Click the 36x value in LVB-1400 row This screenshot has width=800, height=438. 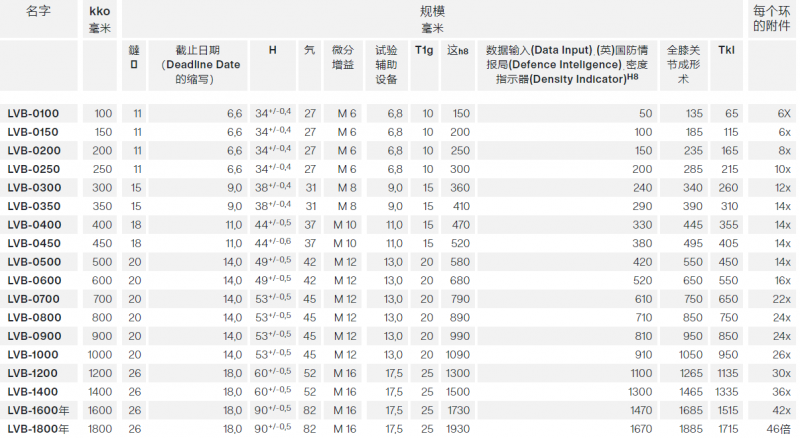click(x=781, y=392)
